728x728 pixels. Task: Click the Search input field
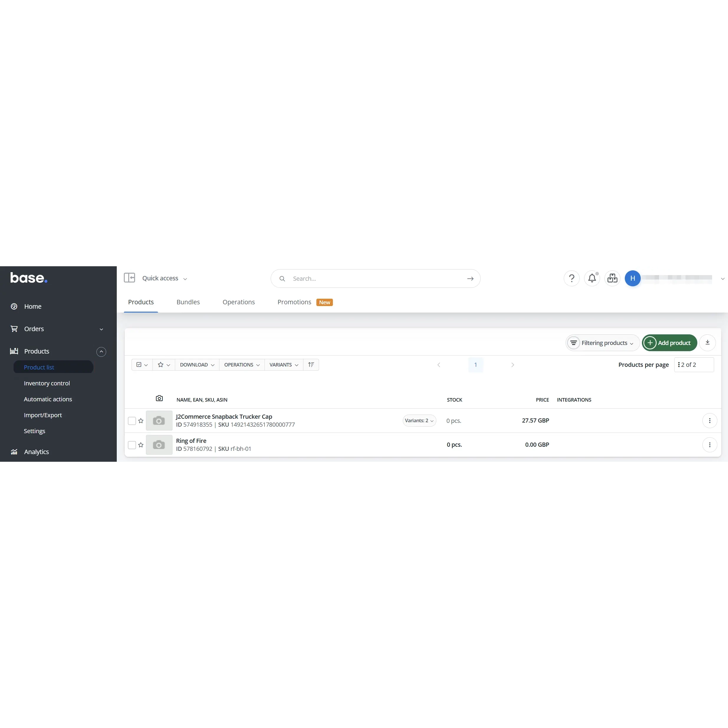click(x=375, y=278)
